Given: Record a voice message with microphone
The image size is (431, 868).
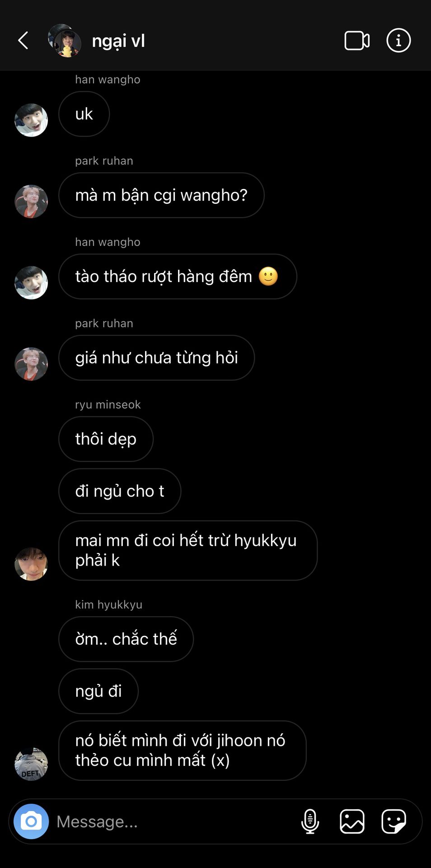Looking at the screenshot, I should click(x=310, y=821).
